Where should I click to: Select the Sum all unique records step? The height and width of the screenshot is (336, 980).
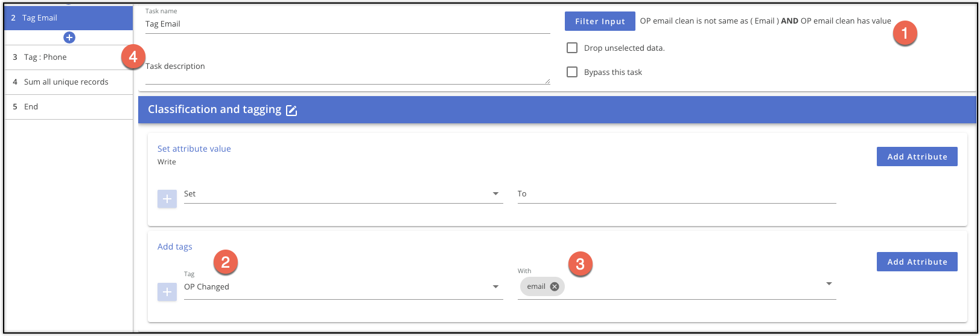69,82
